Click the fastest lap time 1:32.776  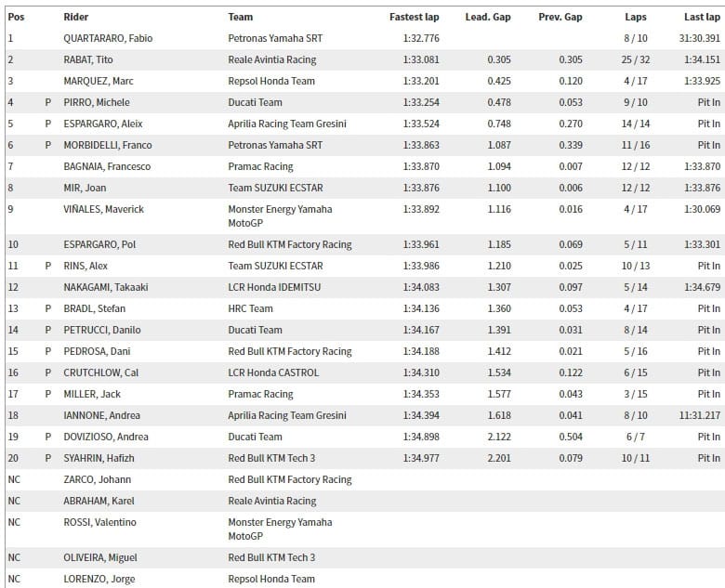417,38
